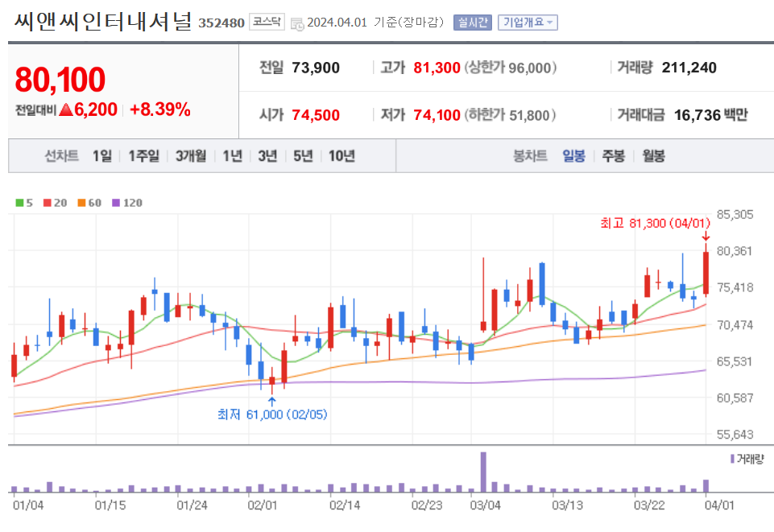Click the current price 80,100
Image resolution: width=774 pixels, height=532 pixels.
60,80
